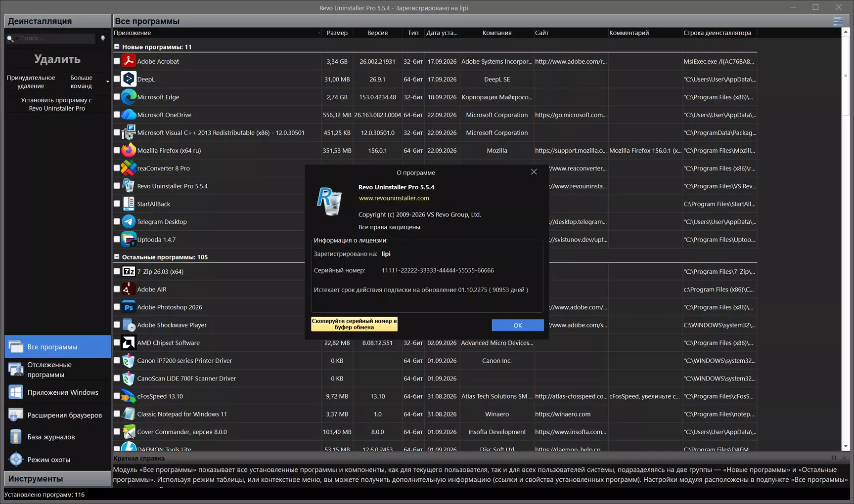Click the Revo Uninstaller Pro 5.5.4 row icon
The image size is (854, 504).
(x=129, y=186)
